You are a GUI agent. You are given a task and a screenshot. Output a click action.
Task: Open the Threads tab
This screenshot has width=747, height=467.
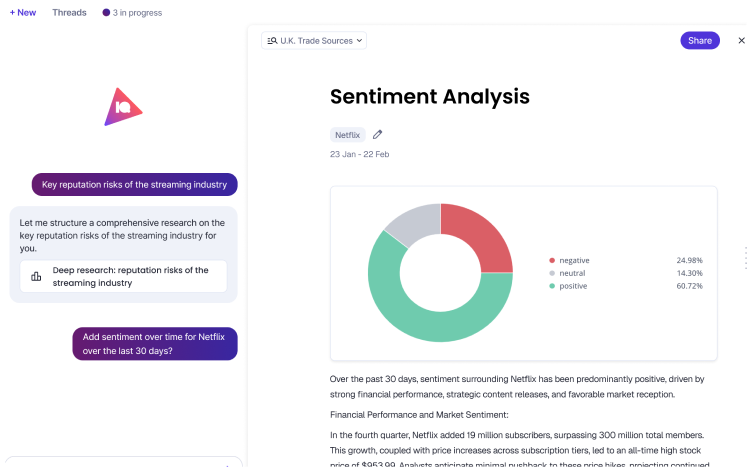coord(70,12)
